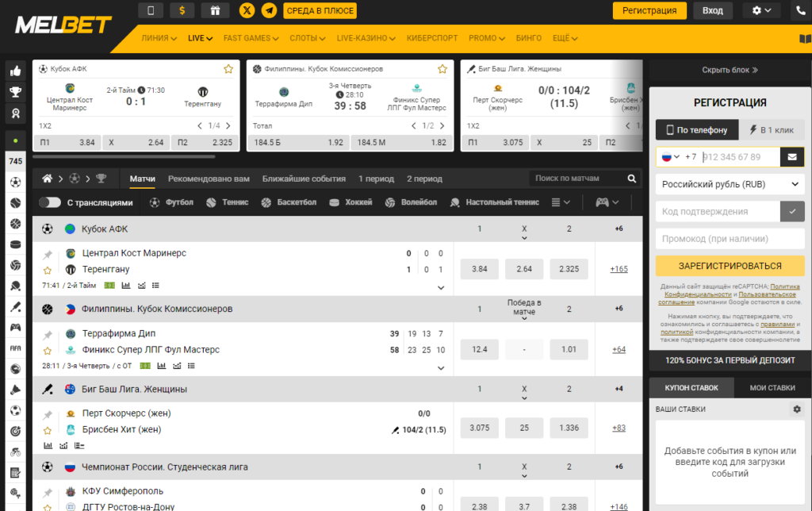The width and height of the screenshot is (812, 511).
Task: Go to previous market in Филиппины card
Action: click(x=413, y=126)
